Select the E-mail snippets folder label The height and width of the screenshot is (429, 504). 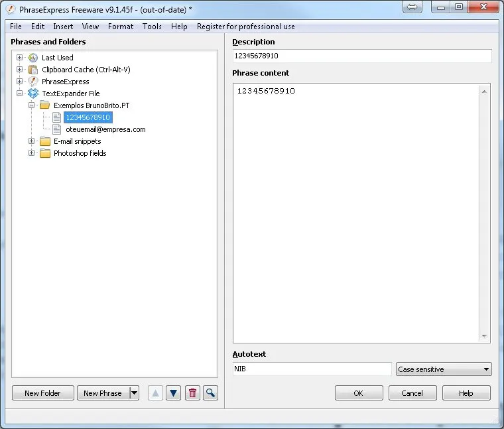78,141
